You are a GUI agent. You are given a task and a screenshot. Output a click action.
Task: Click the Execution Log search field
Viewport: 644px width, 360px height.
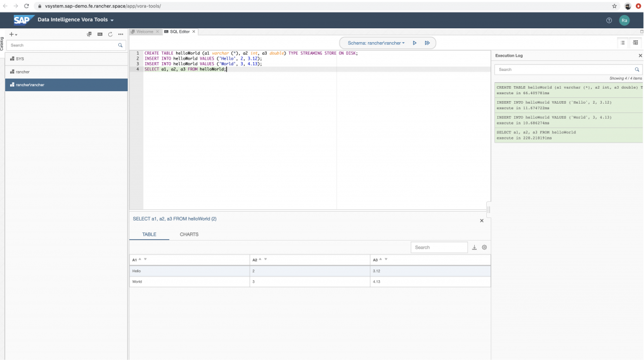tap(564, 70)
